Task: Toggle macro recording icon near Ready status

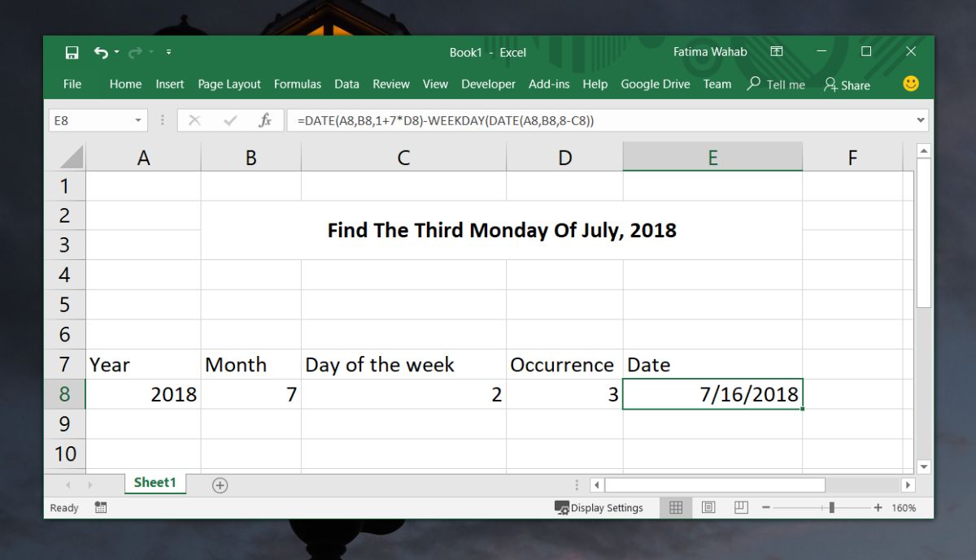Action: tap(99, 507)
